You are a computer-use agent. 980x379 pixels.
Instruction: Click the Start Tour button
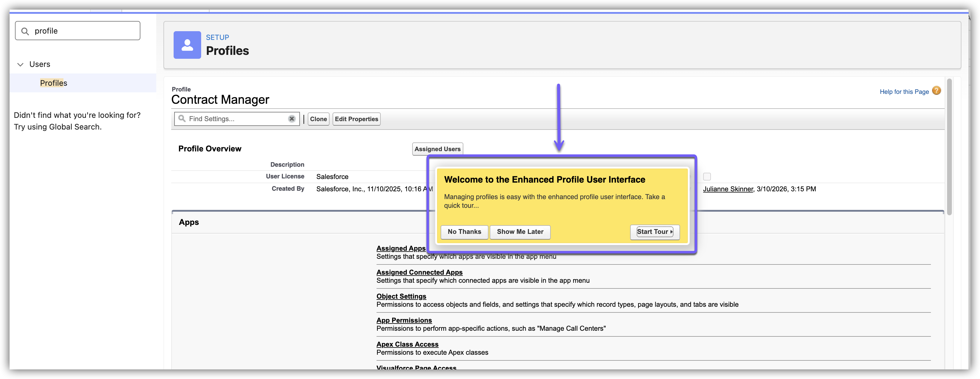tap(654, 231)
